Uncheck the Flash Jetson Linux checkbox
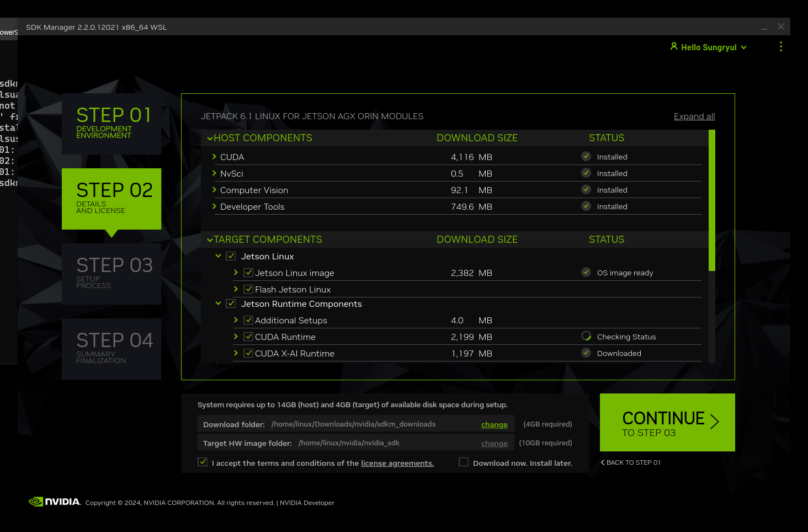The height and width of the screenshot is (532, 808). point(248,289)
